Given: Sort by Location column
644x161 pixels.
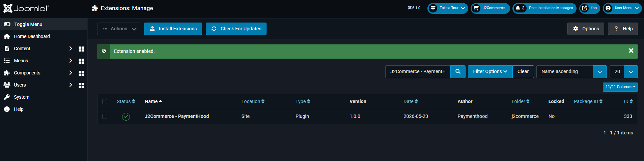Looking at the screenshot, I should pyautogui.click(x=253, y=101).
